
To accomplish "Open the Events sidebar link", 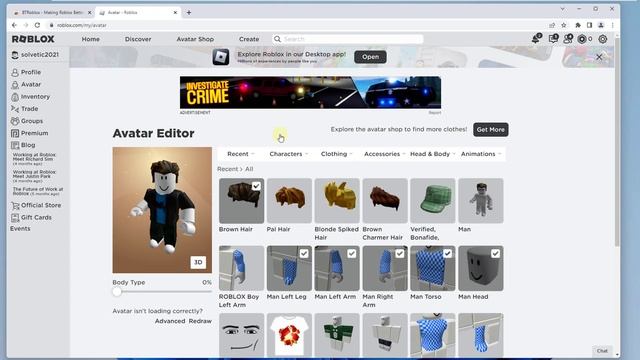I will [x=20, y=229].
